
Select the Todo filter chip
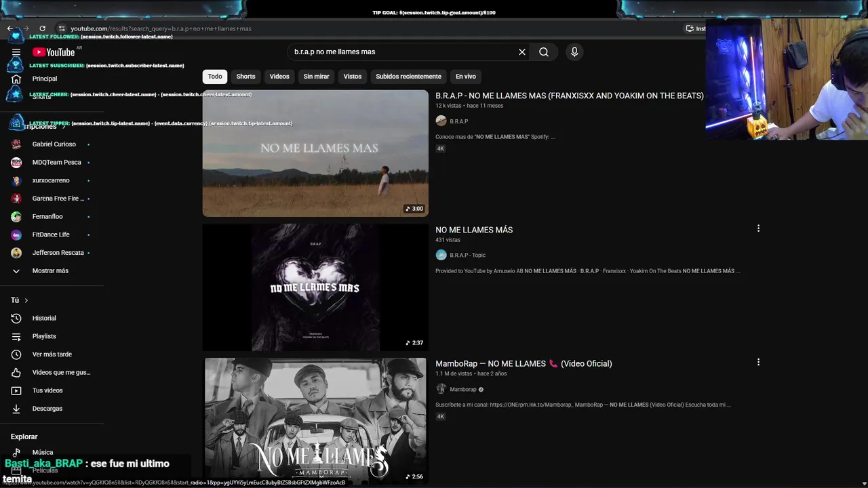point(215,77)
